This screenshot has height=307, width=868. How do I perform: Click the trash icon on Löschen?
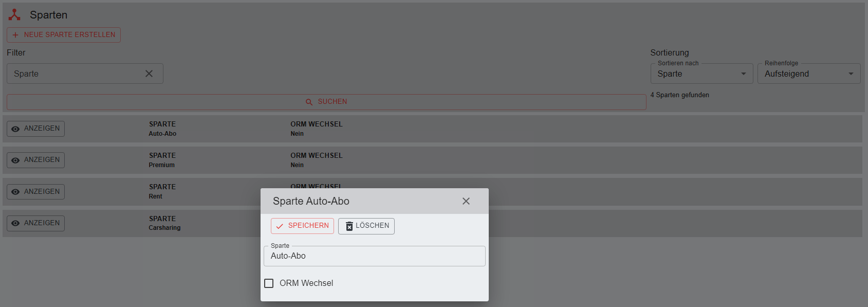pyautogui.click(x=349, y=226)
